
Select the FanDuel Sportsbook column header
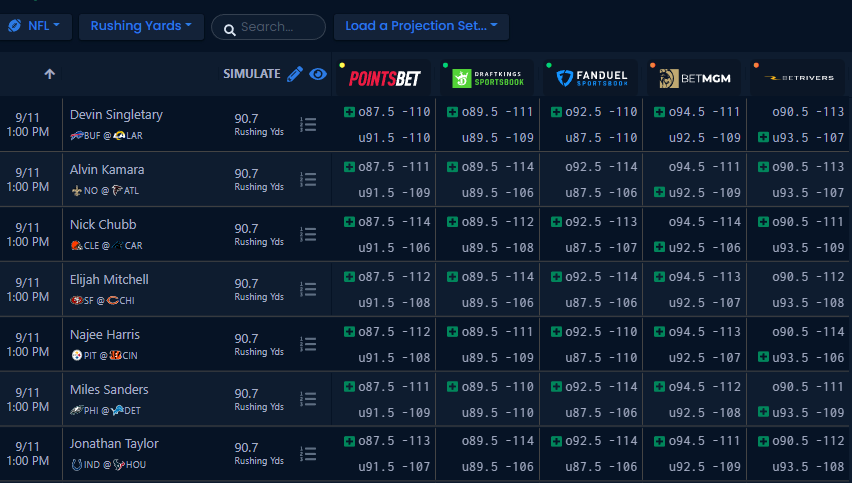(x=591, y=78)
